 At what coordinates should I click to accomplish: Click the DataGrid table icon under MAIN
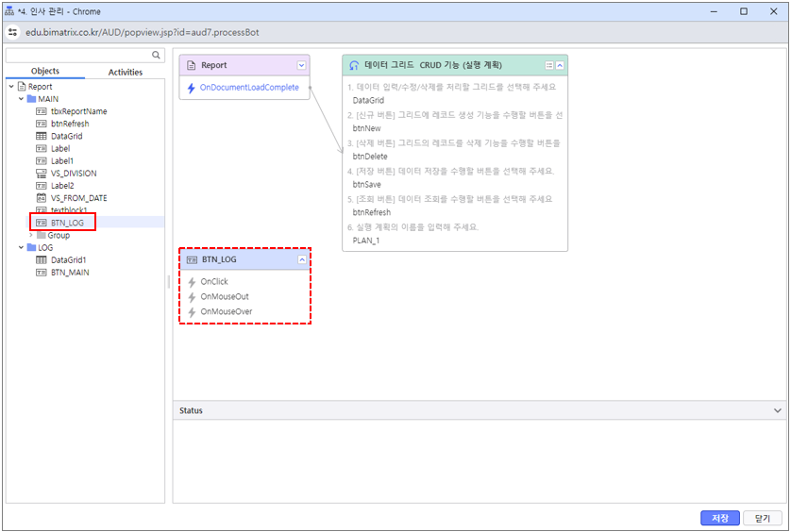point(41,136)
